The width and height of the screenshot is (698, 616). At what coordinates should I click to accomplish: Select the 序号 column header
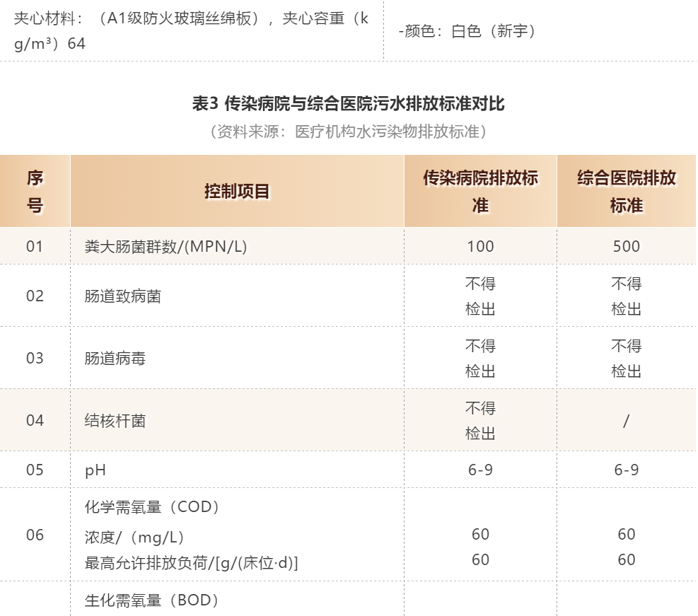point(35,192)
